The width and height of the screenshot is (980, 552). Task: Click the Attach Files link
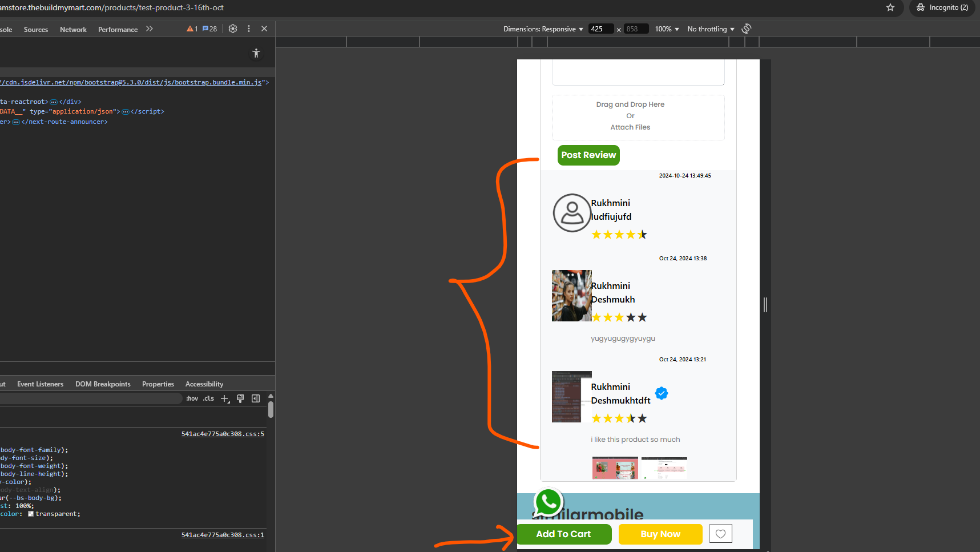[630, 127]
